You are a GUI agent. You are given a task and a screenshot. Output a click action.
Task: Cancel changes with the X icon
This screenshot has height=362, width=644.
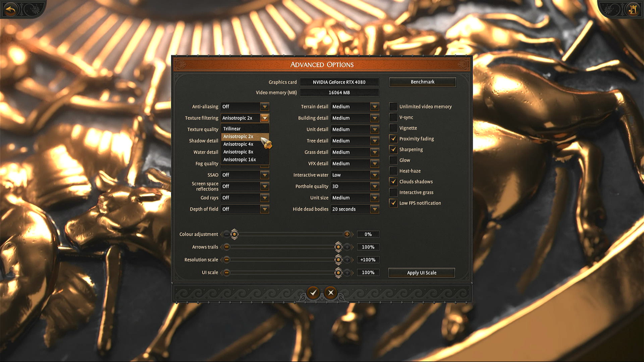[330, 293]
